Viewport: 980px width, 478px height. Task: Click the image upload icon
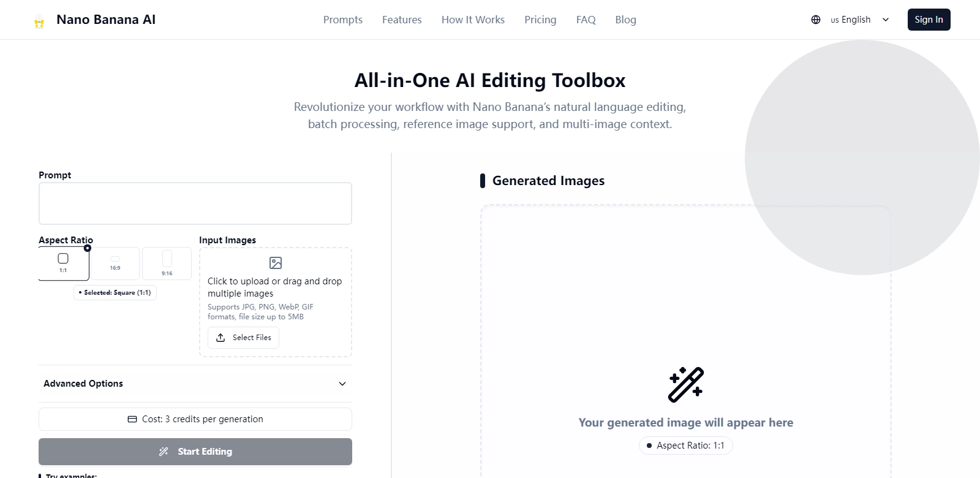tap(276, 263)
